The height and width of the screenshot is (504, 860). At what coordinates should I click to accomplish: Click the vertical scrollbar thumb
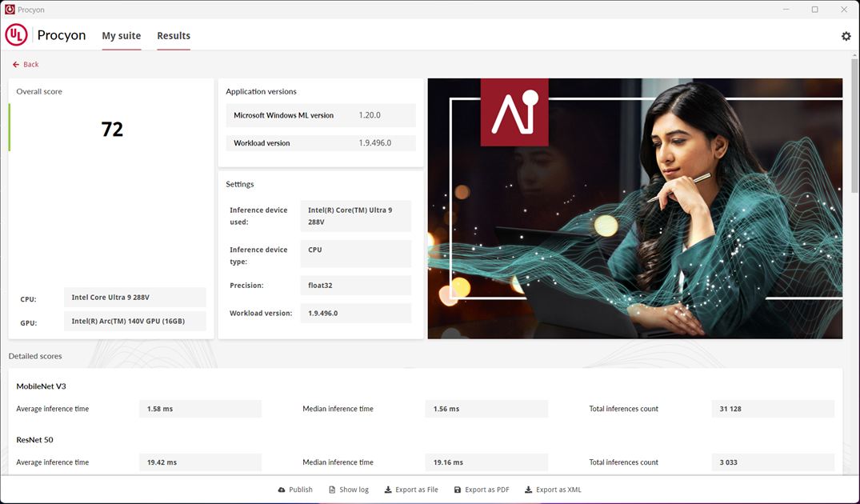[854, 125]
